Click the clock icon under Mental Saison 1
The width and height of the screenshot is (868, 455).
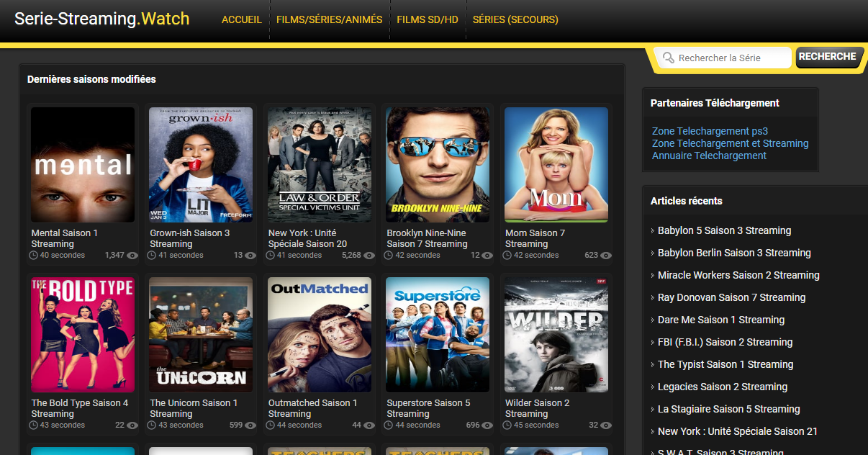point(34,256)
